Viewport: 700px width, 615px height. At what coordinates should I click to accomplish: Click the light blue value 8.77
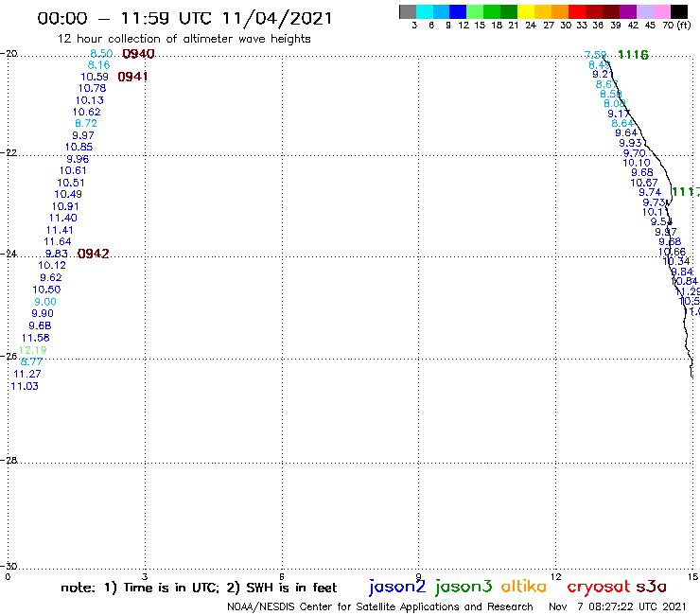pyautogui.click(x=31, y=361)
